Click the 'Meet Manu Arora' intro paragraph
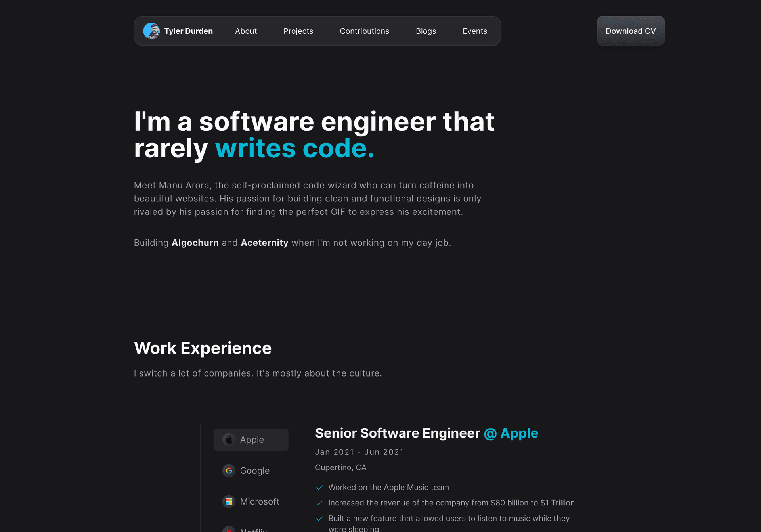This screenshot has width=761, height=532. click(308, 199)
